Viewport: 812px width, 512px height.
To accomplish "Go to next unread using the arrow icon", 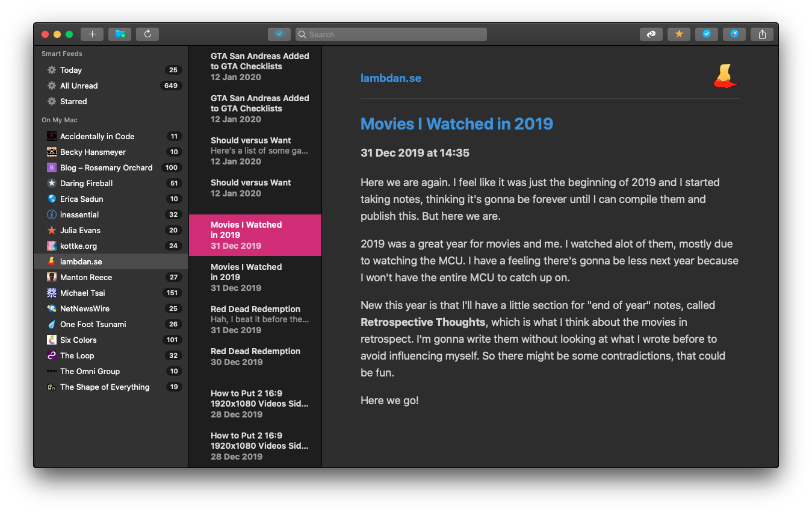I will coord(651,34).
